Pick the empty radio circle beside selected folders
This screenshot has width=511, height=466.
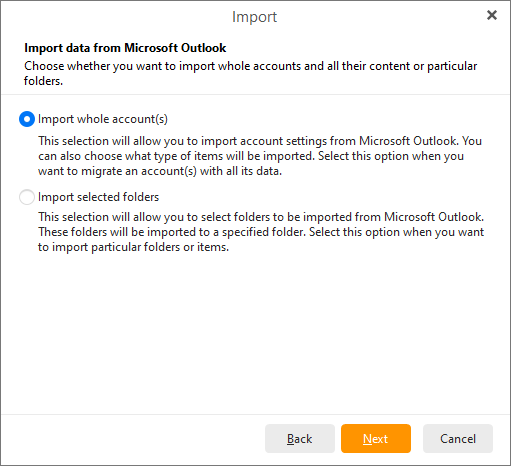click(x=27, y=197)
